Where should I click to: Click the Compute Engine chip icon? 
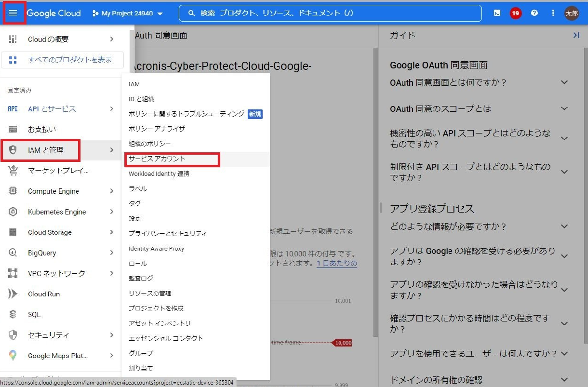[13, 191]
